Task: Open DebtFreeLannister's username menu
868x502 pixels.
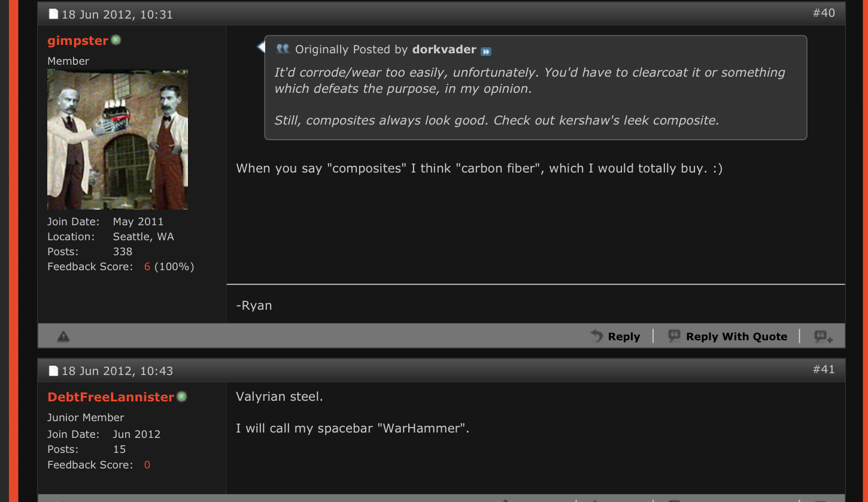Action: (x=111, y=397)
